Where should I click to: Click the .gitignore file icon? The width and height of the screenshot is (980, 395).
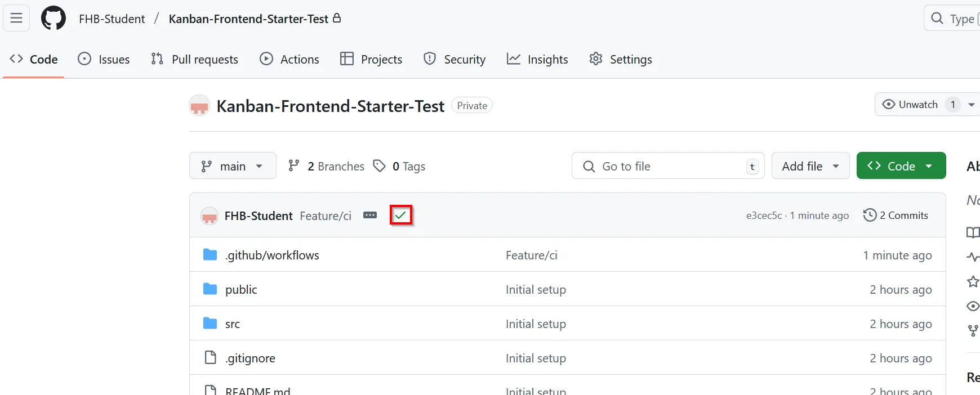point(210,357)
